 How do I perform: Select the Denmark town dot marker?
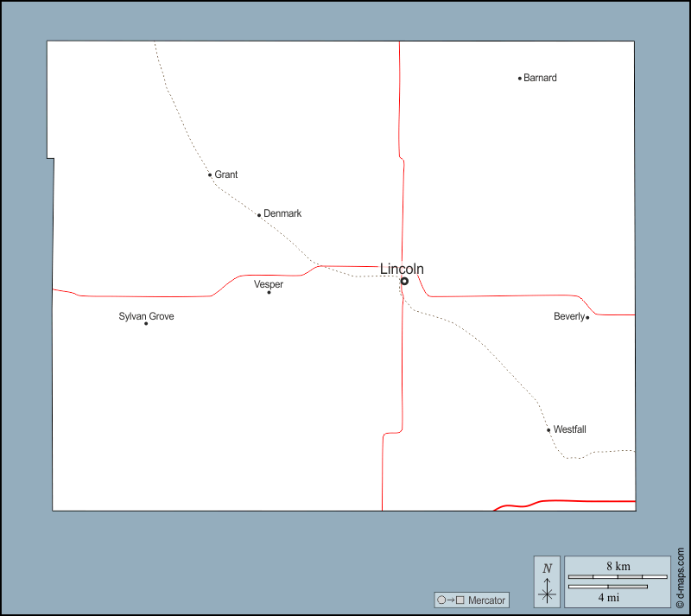[x=259, y=215]
